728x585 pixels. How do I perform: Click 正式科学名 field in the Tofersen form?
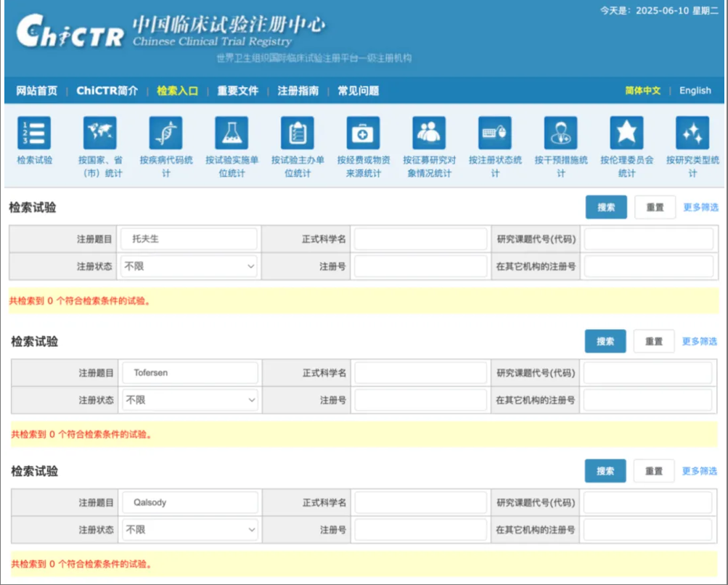tap(421, 373)
